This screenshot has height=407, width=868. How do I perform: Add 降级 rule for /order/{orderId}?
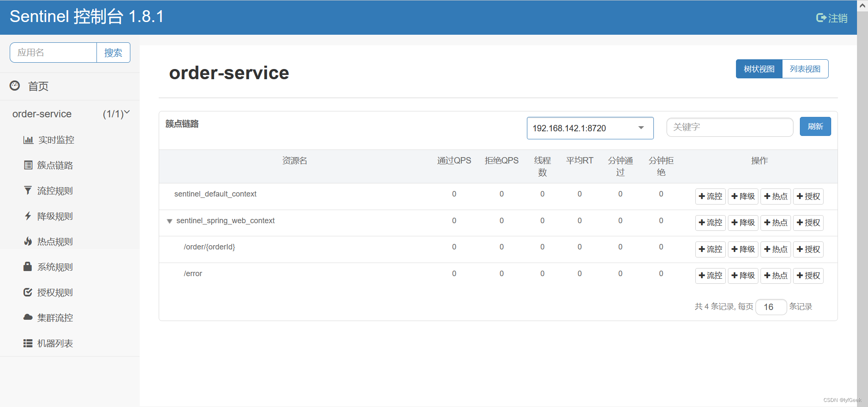(x=743, y=249)
